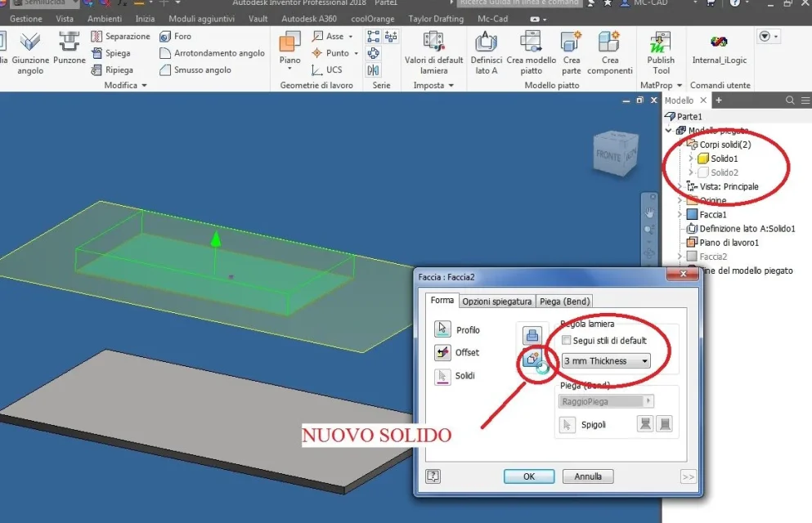Open Crea modello piatto tool
Image resolution: width=812 pixels, height=523 pixels.
click(x=531, y=42)
